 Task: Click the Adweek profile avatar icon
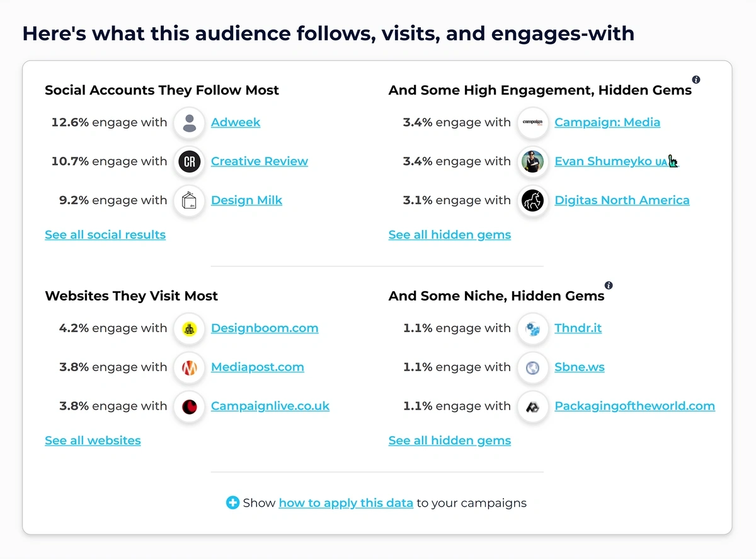[x=189, y=122]
